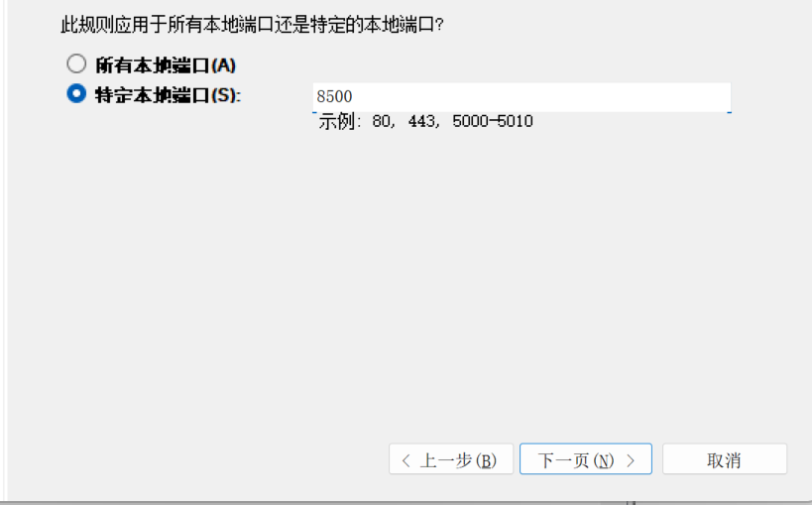The width and height of the screenshot is (812, 505).
Task: Go back with the 上一步(B) button
Action: (x=451, y=458)
